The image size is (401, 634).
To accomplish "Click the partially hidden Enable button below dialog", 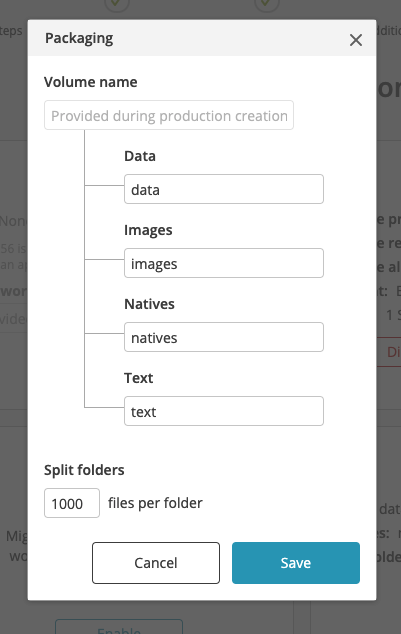I will point(119,627).
